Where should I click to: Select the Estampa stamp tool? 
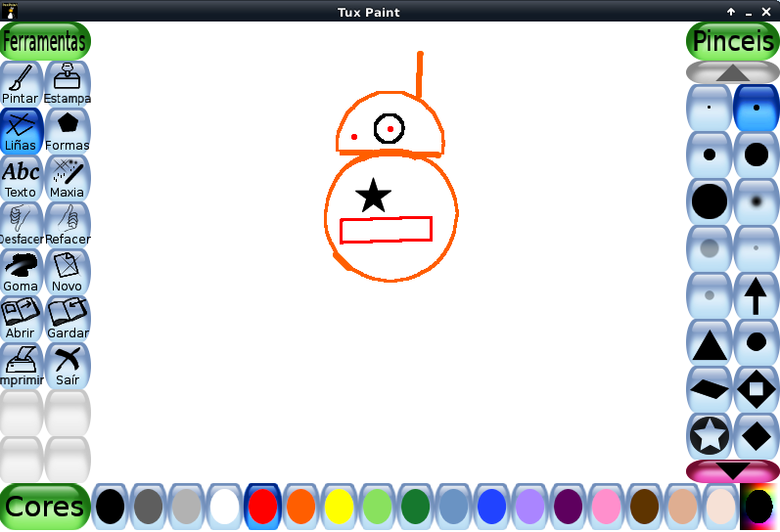68,84
